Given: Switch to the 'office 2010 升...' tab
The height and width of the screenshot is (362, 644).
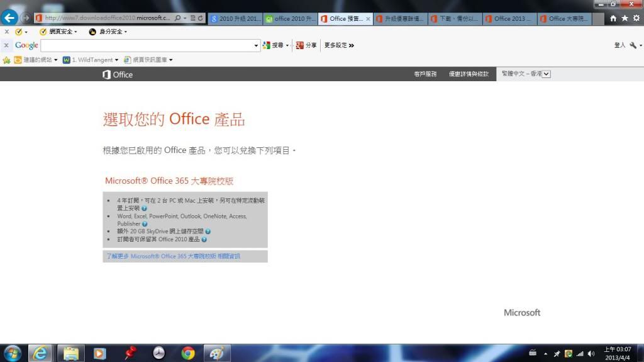Looking at the screenshot, I should (x=291, y=18).
